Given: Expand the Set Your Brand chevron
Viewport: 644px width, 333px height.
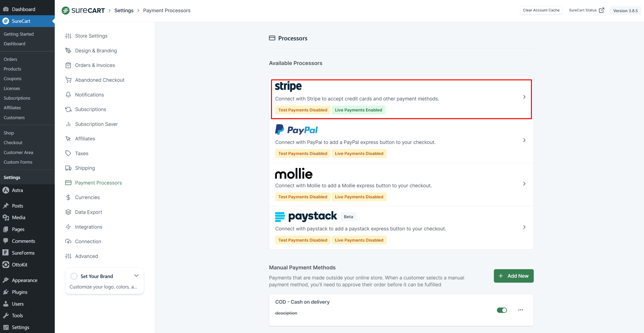Looking at the screenshot, I should coord(136,276).
